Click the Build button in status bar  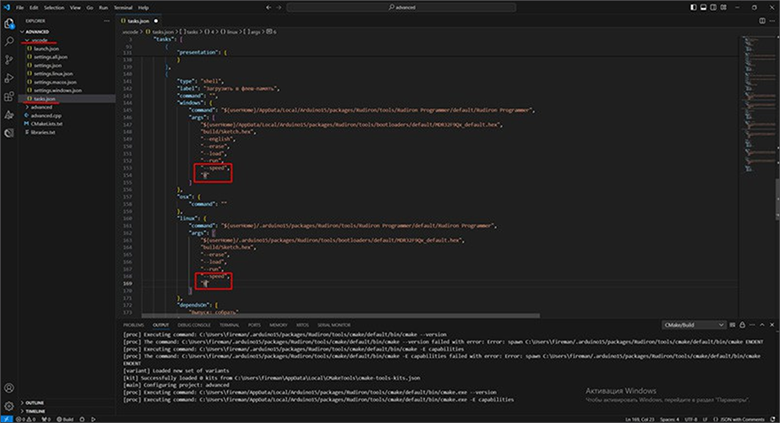pos(65,419)
